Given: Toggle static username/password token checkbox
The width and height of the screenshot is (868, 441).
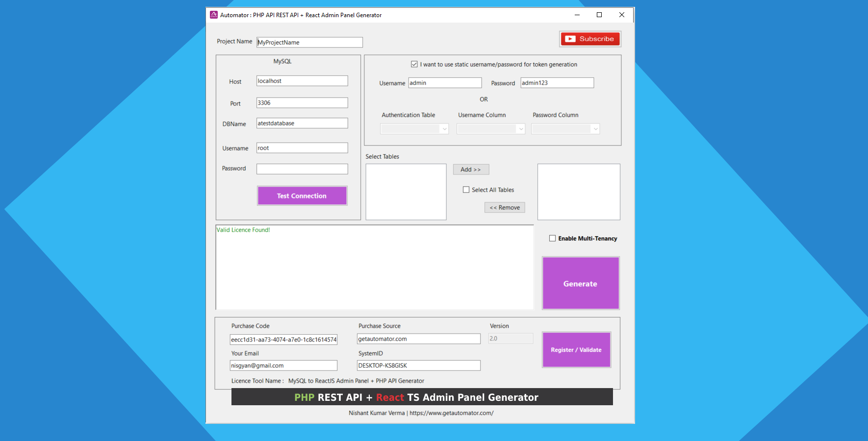Looking at the screenshot, I should tap(414, 64).
